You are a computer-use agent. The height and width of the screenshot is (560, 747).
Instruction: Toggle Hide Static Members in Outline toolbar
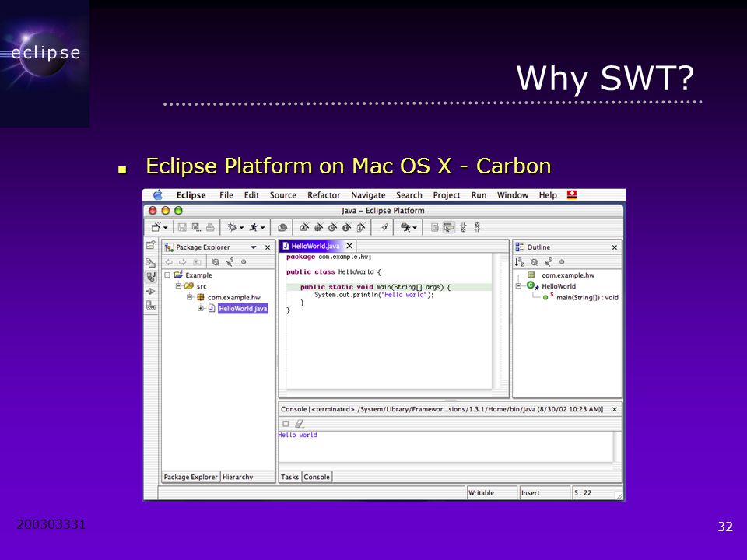point(549,262)
